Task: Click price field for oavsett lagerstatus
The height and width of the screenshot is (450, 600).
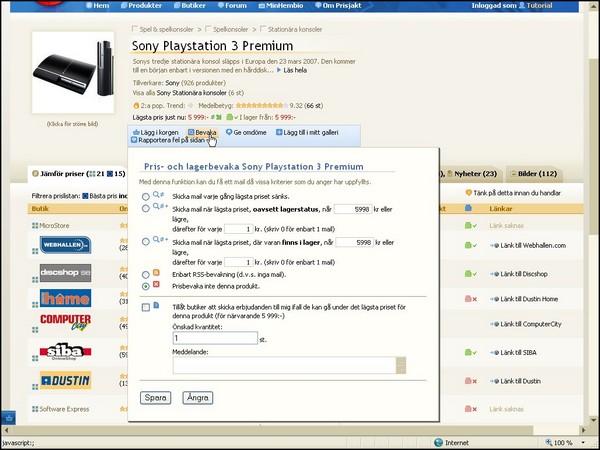Action: click(x=353, y=209)
